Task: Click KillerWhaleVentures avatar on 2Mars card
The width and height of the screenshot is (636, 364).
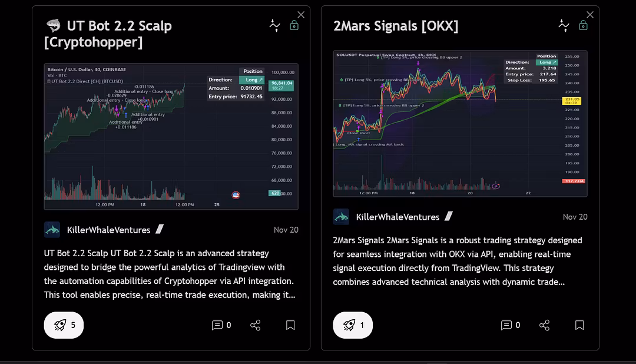Action: coord(341,217)
